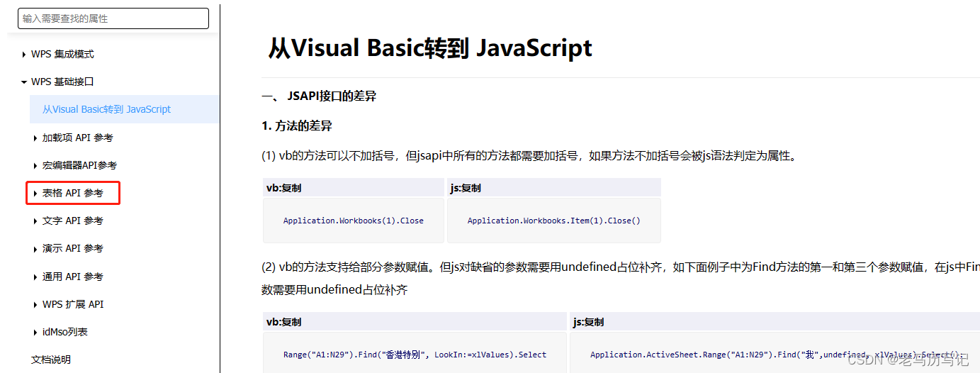980x373 pixels.
Task: Click the vb Range("A1:N29").Find code line
Action: 415,355
